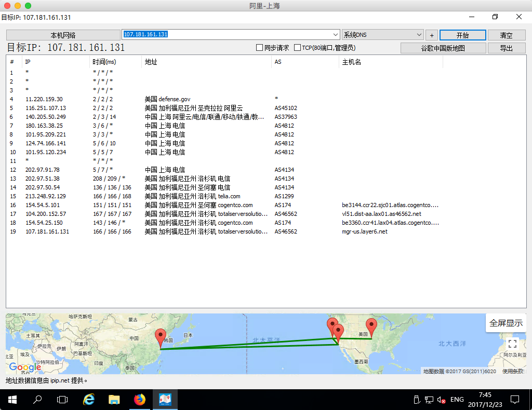This screenshot has width=532, height=410.
Task: Select row with IP 116.251.107.13
Action: click(266, 108)
